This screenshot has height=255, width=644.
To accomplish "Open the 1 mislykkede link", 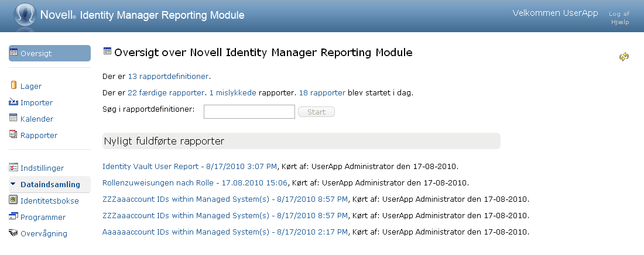I will point(232,93).
